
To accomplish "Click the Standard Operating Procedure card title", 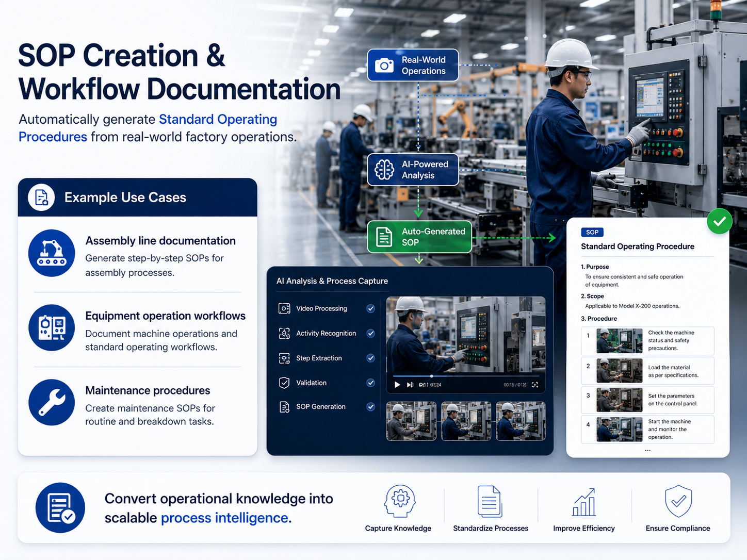I will point(638,246).
